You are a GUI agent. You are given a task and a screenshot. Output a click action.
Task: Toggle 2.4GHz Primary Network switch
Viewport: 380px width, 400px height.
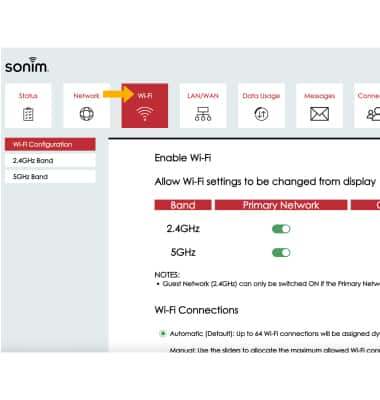point(281,229)
